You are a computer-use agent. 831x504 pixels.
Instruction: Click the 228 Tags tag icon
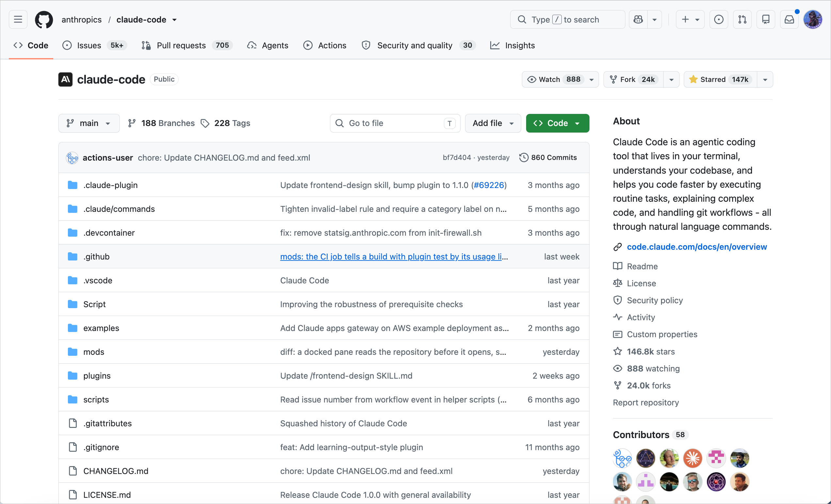click(205, 123)
